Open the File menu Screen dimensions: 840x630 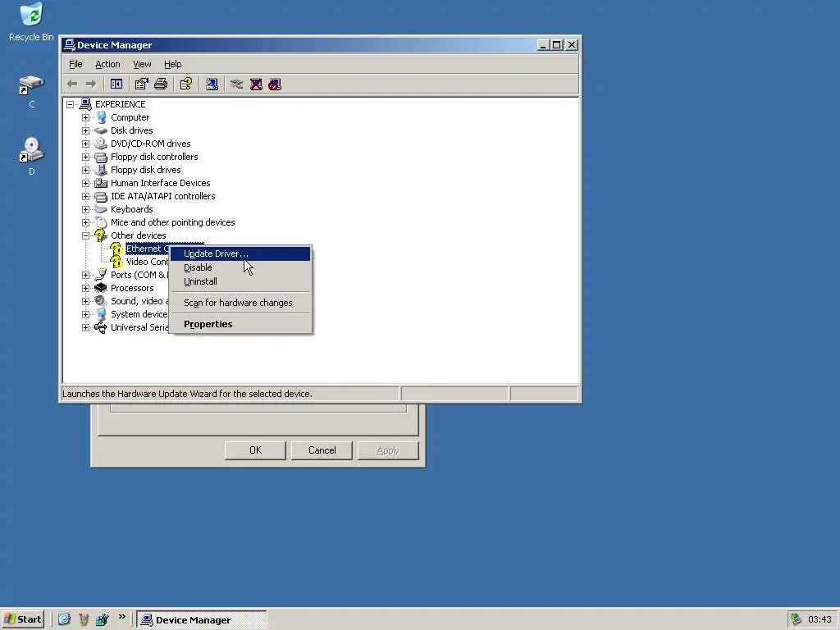tap(75, 64)
